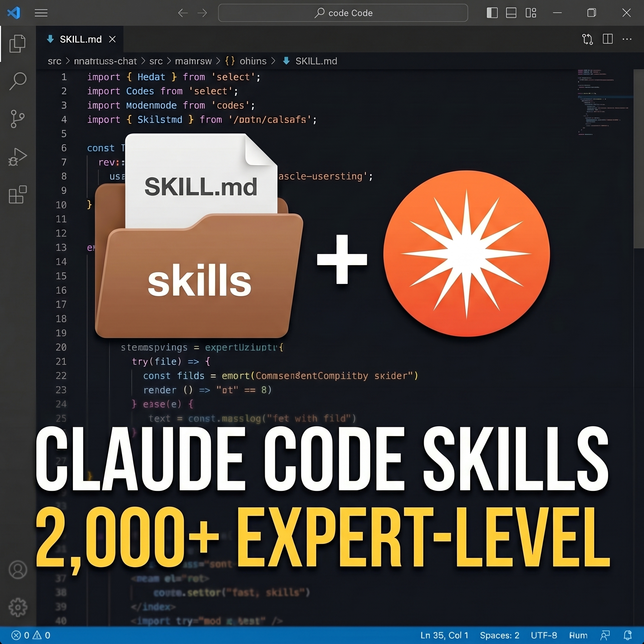Open the Extensions view
Screen dimensions: 644x644
point(18,194)
